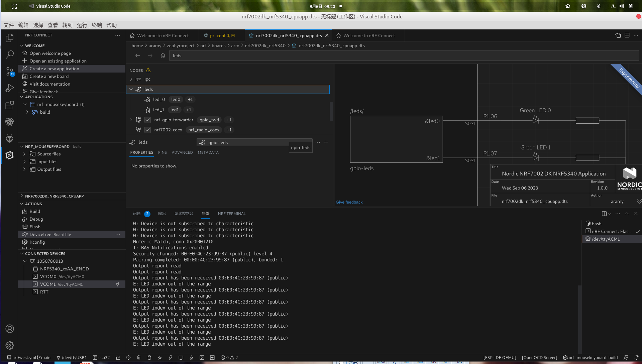The image size is (642, 364).
Task: Click Create a new board
Action: pos(49,77)
